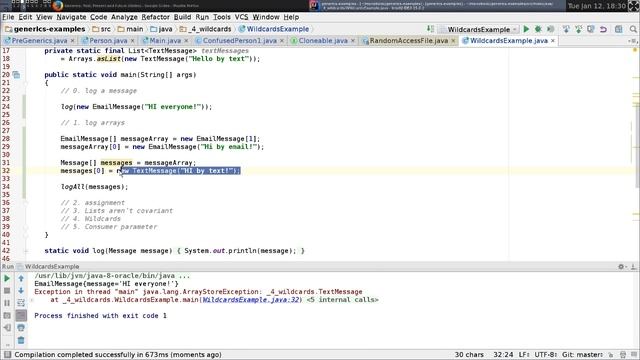
Task: Rerun WildcardsExample in Run panel
Action: 7,278
